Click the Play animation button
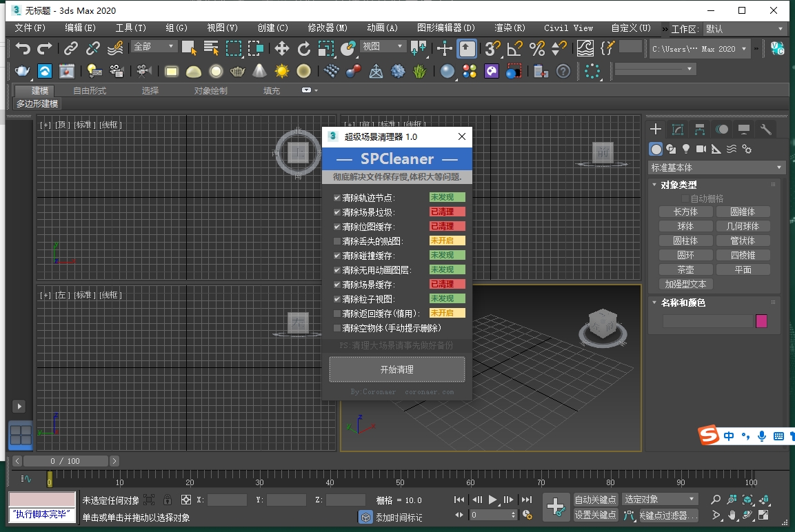 pyautogui.click(x=492, y=500)
